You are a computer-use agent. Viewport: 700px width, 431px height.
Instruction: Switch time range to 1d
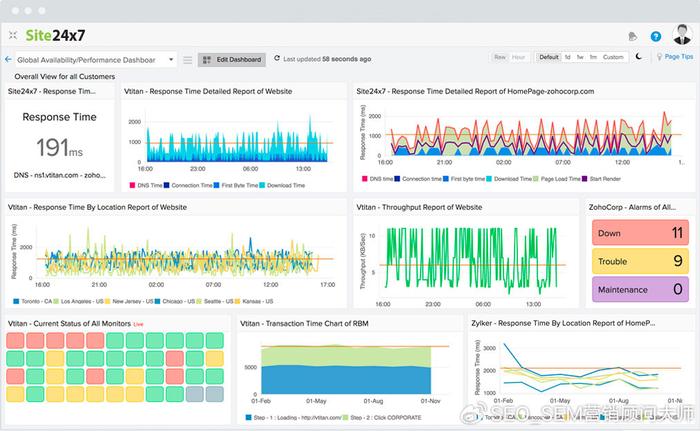(x=567, y=57)
